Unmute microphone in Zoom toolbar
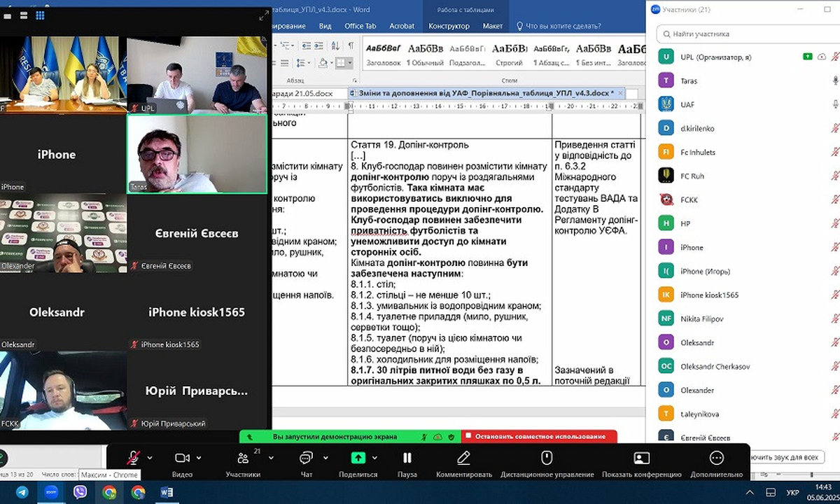The width and height of the screenshot is (840, 504). pyautogui.click(x=132, y=458)
